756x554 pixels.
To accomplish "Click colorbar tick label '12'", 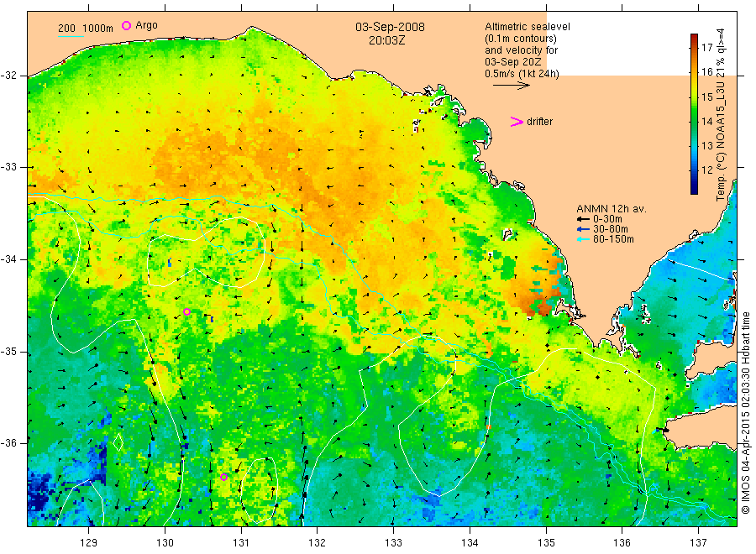I will pos(706,170).
